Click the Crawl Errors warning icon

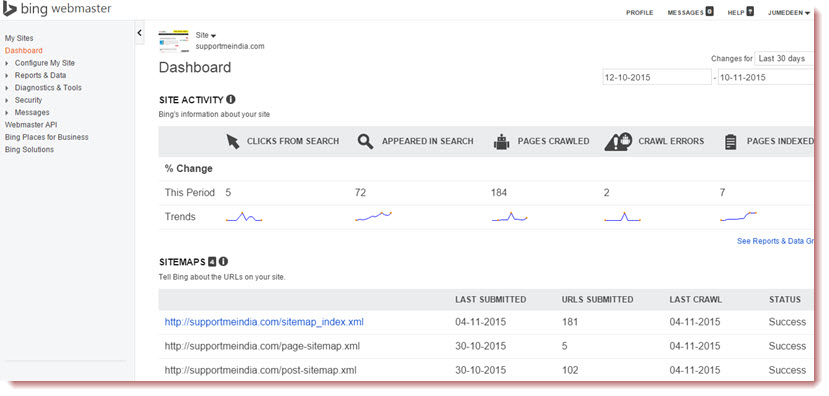click(618, 141)
